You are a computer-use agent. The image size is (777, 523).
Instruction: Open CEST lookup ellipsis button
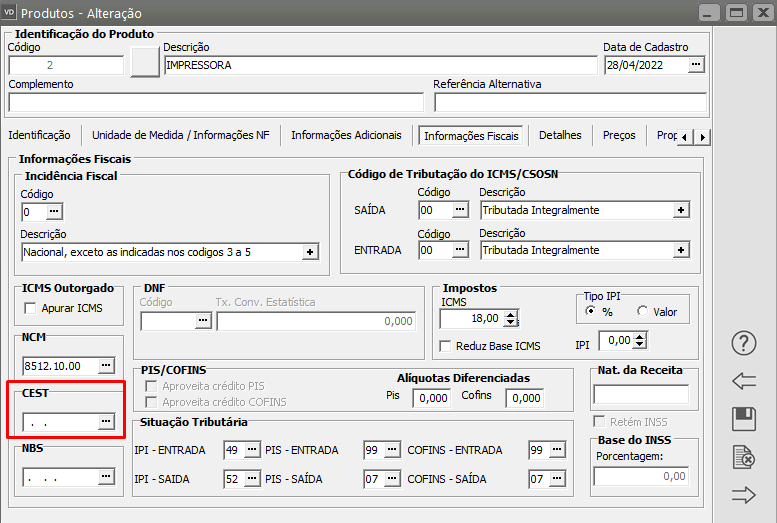(106, 422)
